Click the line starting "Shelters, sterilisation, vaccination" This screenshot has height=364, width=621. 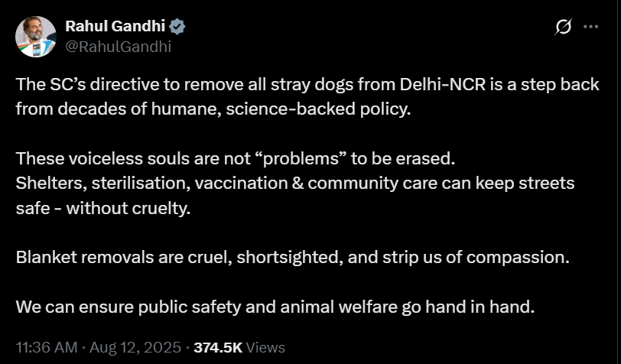pyautogui.click(x=294, y=184)
